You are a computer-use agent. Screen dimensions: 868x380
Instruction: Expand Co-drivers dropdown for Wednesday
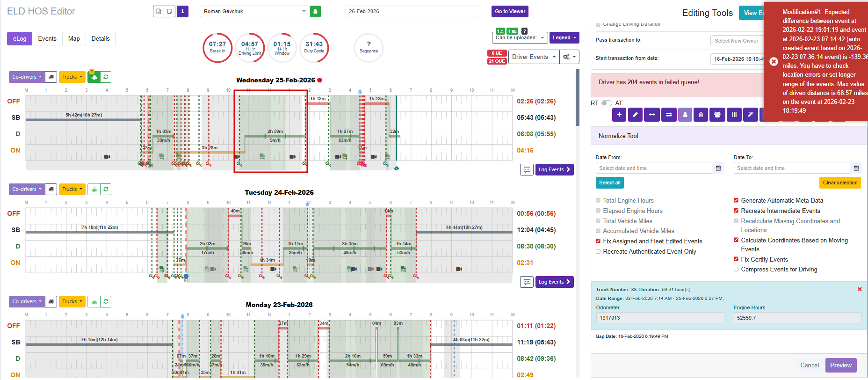pos(27,77)
